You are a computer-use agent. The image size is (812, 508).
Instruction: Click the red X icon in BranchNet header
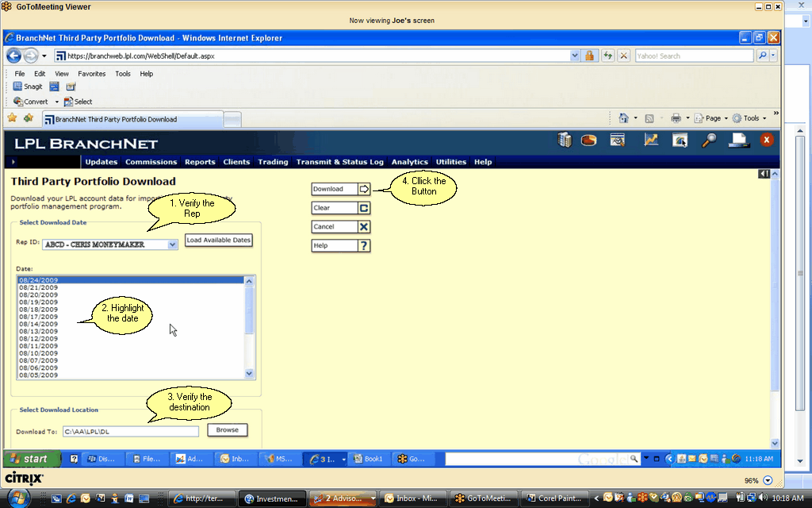pos(767,140)
